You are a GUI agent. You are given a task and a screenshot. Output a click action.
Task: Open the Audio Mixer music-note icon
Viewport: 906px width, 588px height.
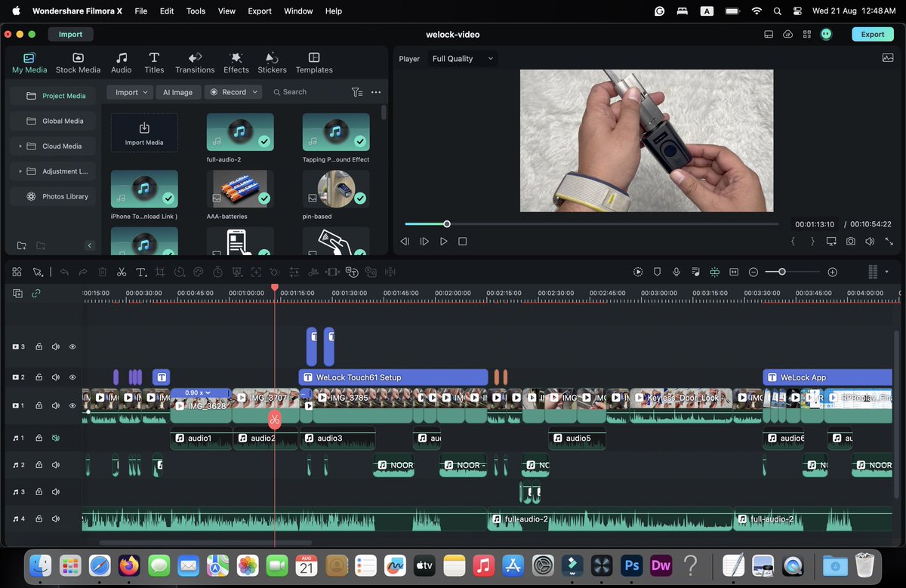tap(695, 272)
